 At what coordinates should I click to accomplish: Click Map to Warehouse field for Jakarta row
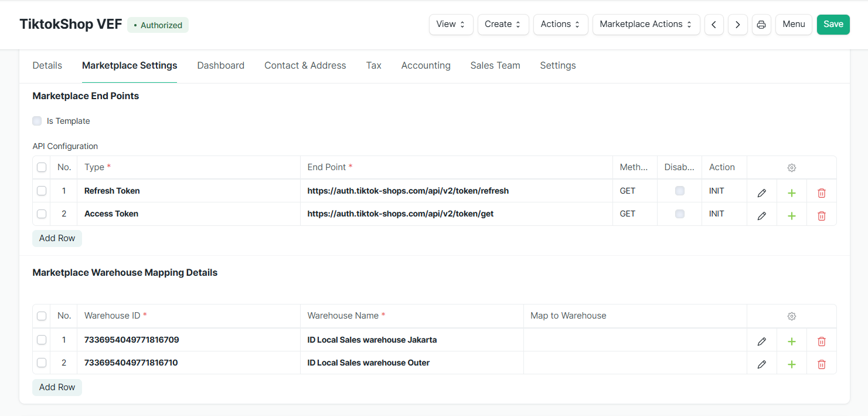point(635,340)
